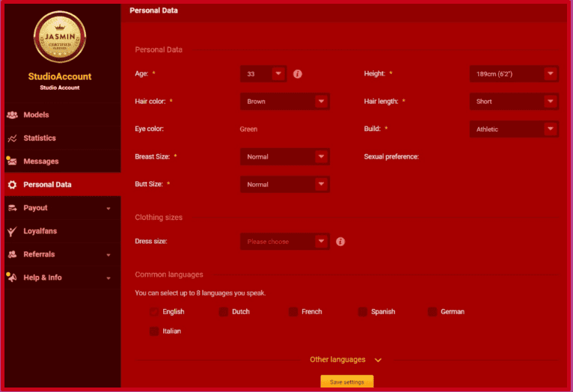Image resolution: width=573 pixels, height=392 pixels.
Task: Click the Statistics chart icon
Action: (x=12, y=138)
